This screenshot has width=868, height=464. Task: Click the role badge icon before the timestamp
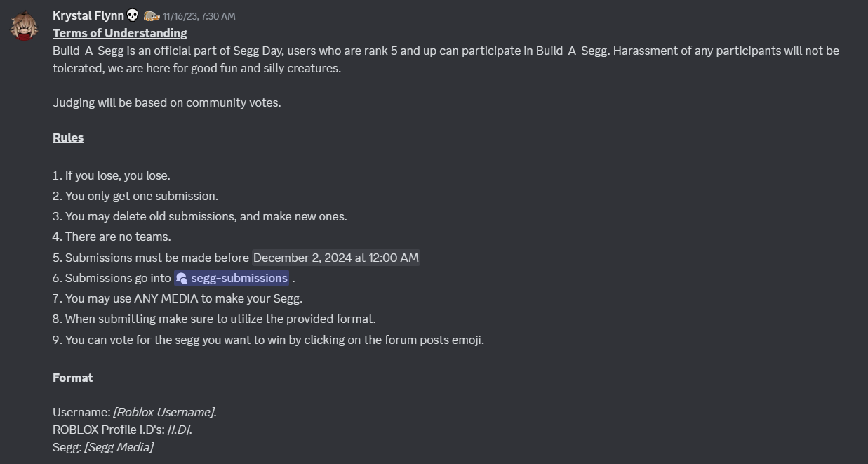coord(152,15)
